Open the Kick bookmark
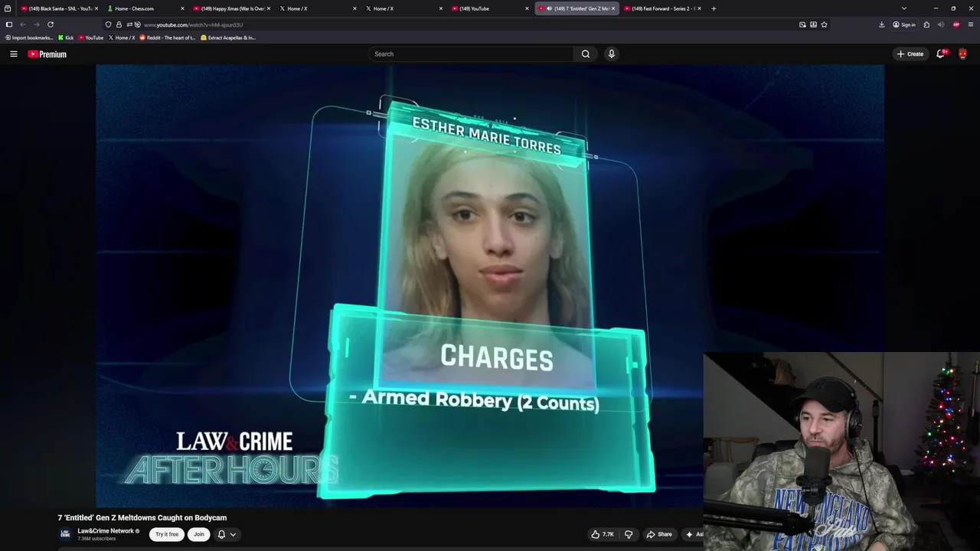Image resolution: width=980 pixels, height=551 pixels. [67, 37]
